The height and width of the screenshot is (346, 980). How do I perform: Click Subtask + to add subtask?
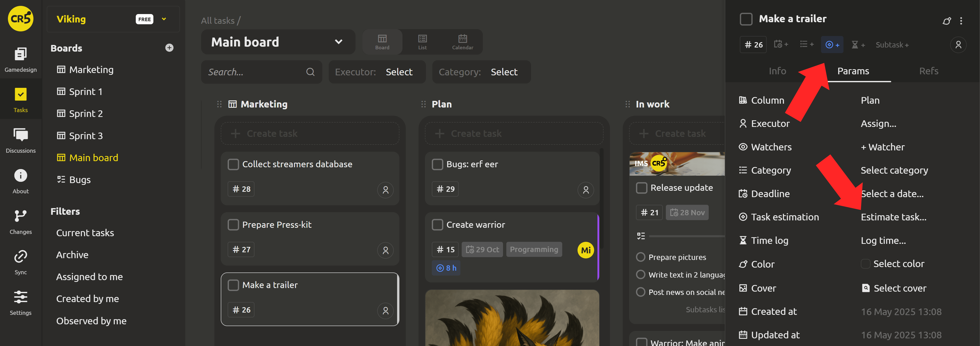click(892, 45)
